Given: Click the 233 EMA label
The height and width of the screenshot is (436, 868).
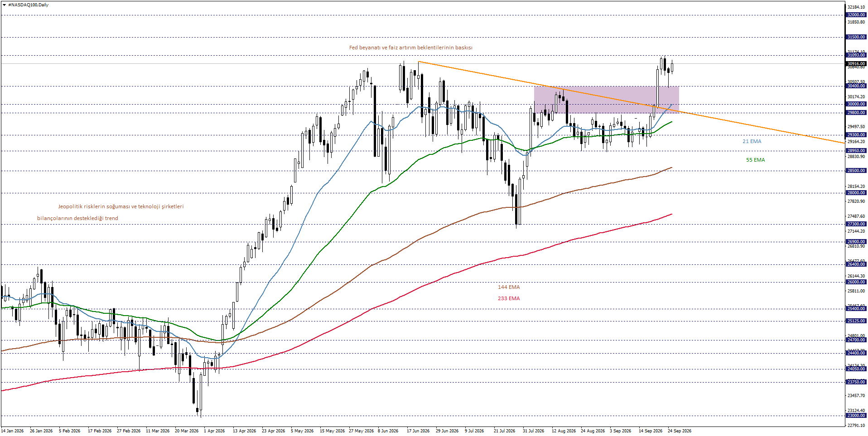Looking at the screenshot, I should (509, 298).
